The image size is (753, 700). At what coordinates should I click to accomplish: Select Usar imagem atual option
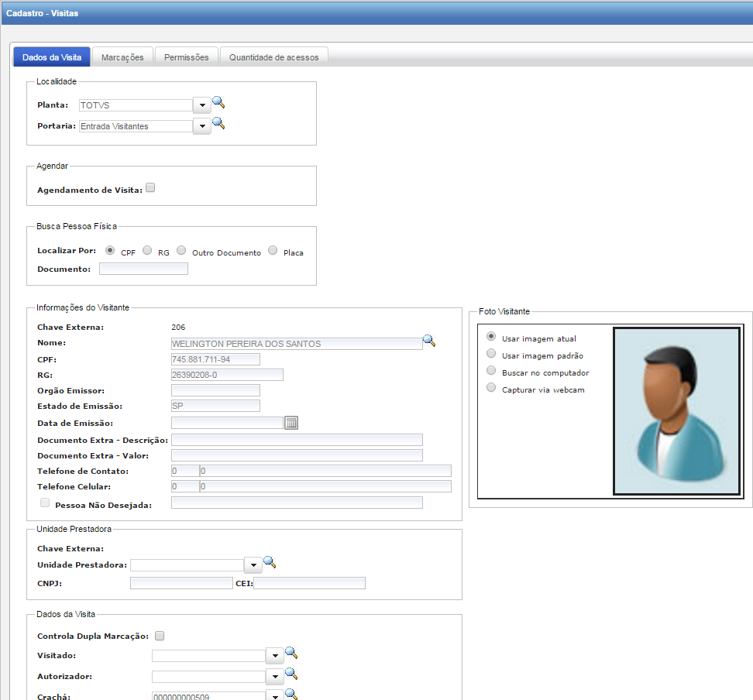click(491, 336)
